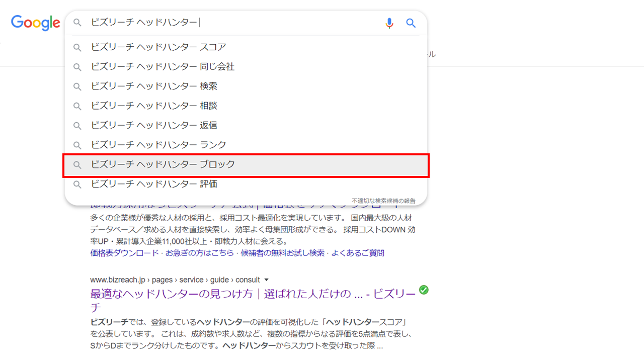Open result 最適なヘッドハンターの見つけ方
The image size is (644, 362).
coord(253,301)
